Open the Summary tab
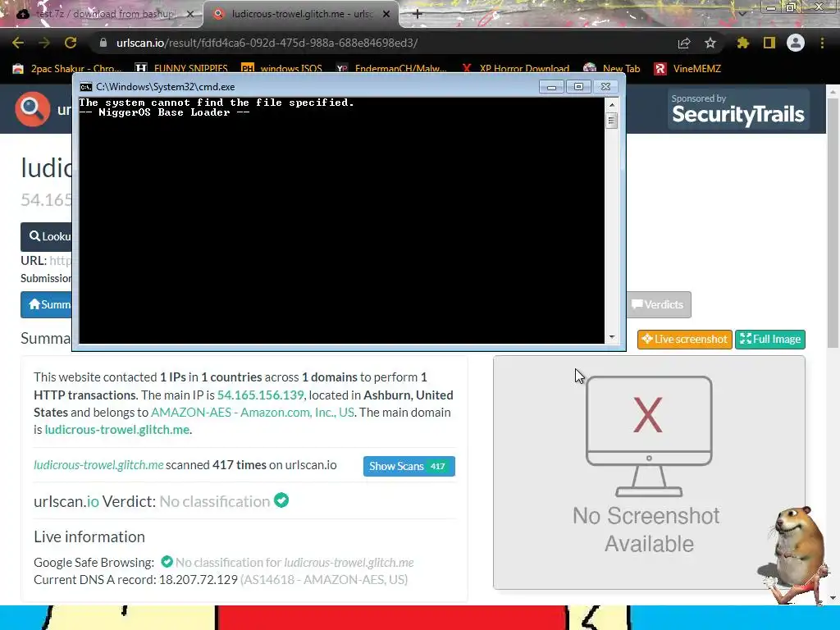Image resolution: width=840 pixels, height=630 pixels. pyautogui.click(x=47, y=304)
